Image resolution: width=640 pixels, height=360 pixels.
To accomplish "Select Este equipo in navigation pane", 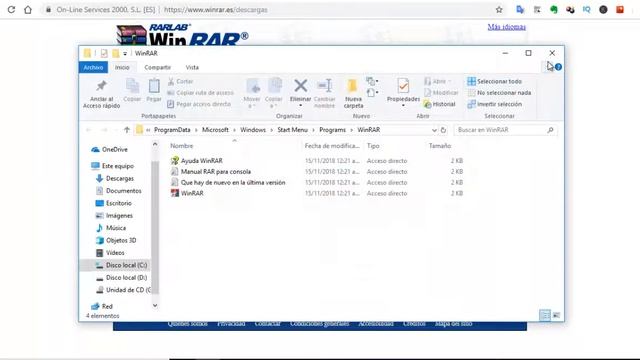I will pos(113,166).
